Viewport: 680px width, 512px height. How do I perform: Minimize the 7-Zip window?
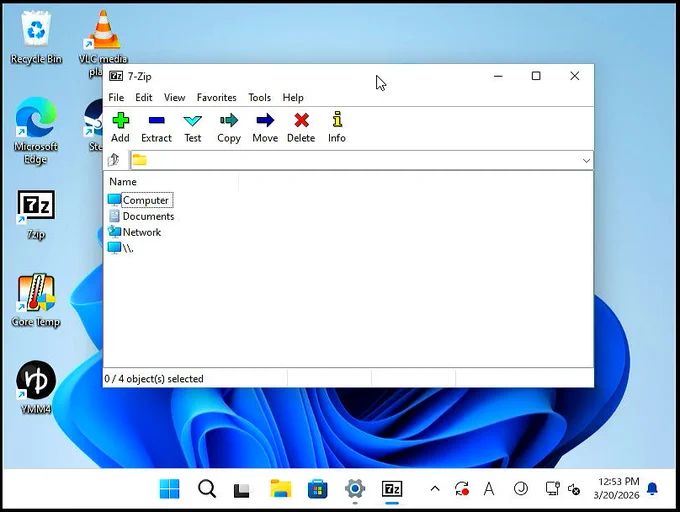click(x=498, y=76)
